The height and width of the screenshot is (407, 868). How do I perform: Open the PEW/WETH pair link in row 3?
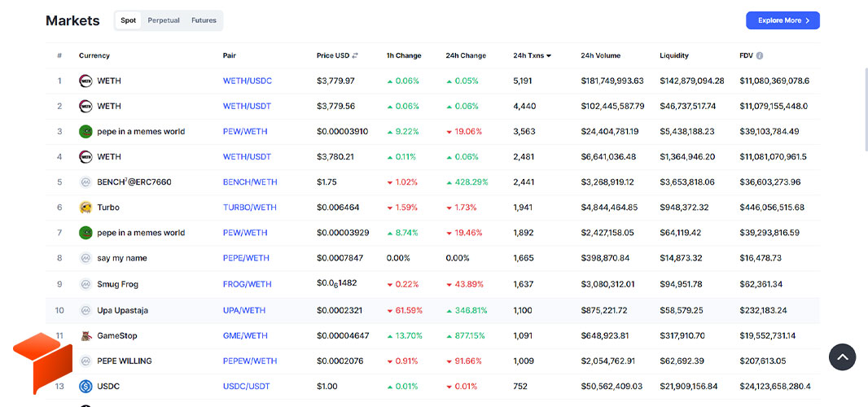click(245, 131)
